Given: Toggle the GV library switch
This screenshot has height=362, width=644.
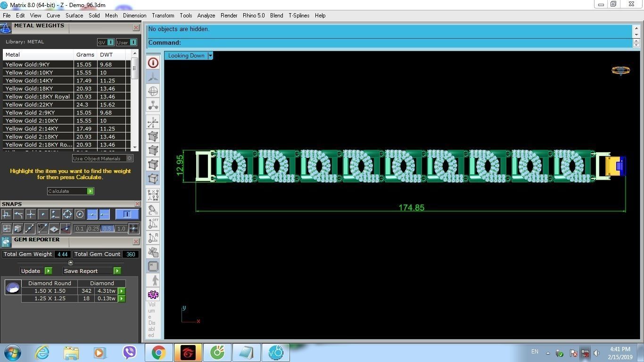Looking at the screenshot, I should [x=106, y=42].
